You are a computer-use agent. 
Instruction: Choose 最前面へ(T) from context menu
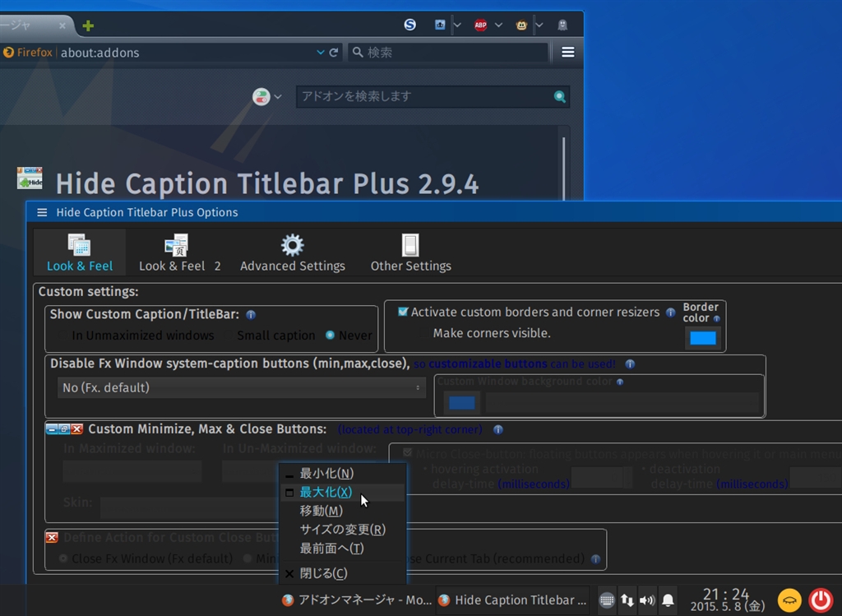click(343, 549)
